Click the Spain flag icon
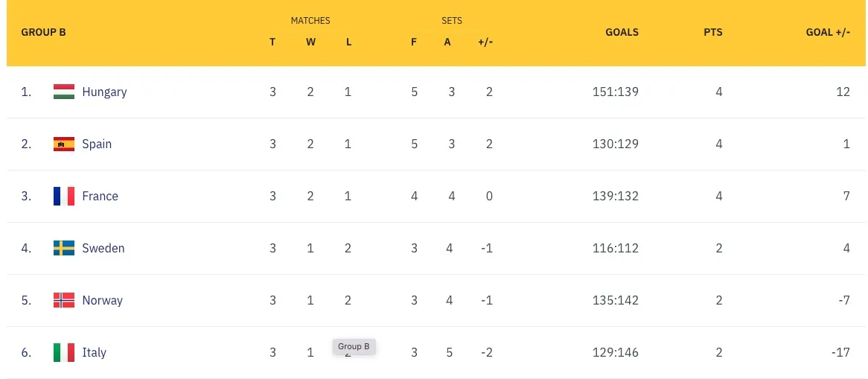 coord(64,144)
